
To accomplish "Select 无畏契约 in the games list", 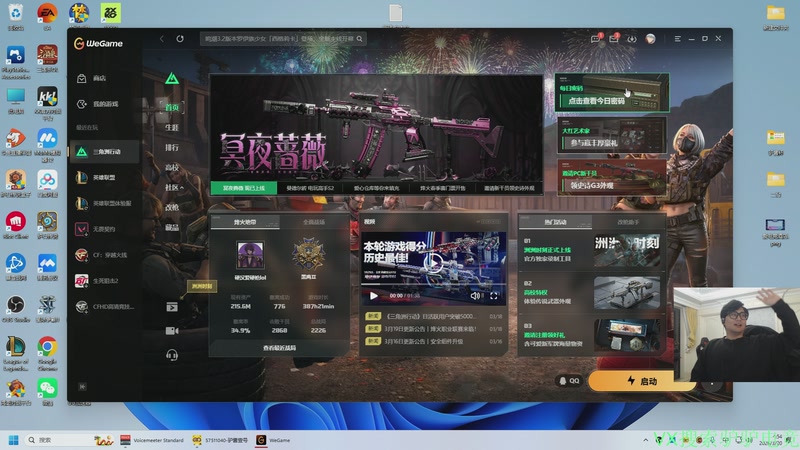I will [x=105, y=229].
